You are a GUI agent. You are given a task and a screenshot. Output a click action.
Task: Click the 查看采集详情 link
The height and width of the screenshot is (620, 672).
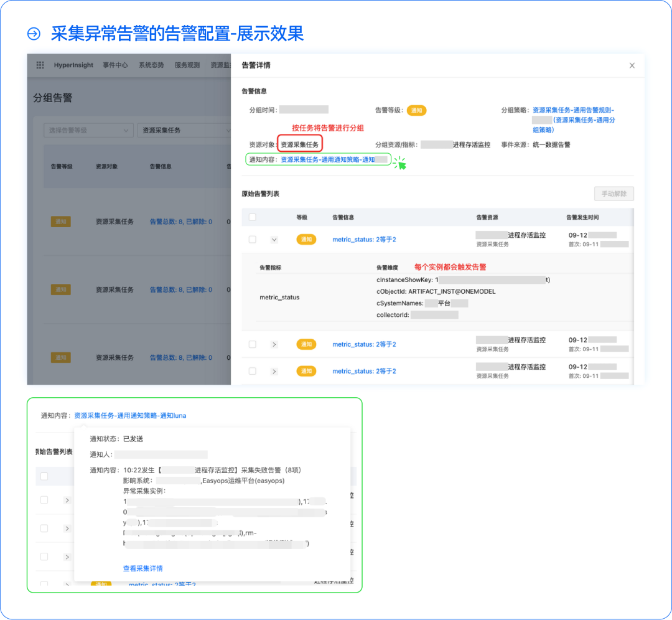click(x=142, y=568)
